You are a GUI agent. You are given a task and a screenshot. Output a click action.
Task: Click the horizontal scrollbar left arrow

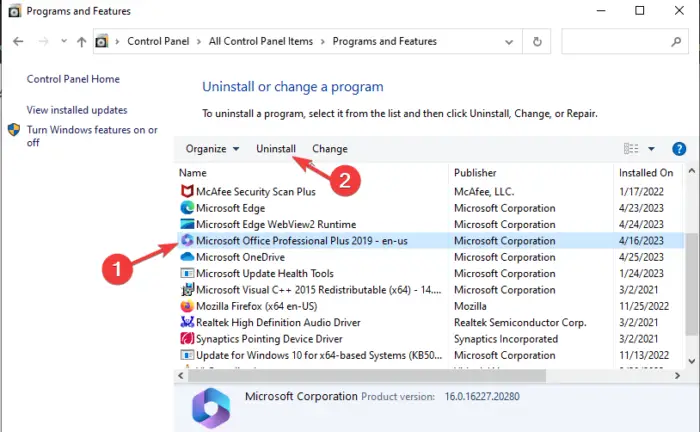tap(180, 376)
